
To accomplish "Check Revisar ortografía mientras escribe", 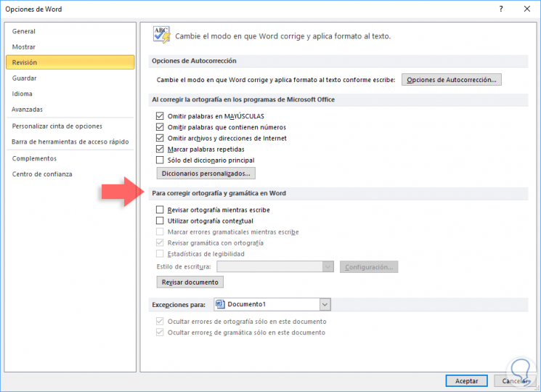I will click(x=160, y=210).
